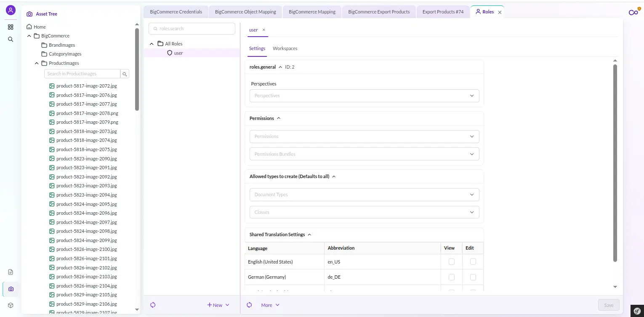Screen dimensions: 644x317
Task: Click the CategoryImages folder icon
Action: pyautogui.click(x=44, y=54)
